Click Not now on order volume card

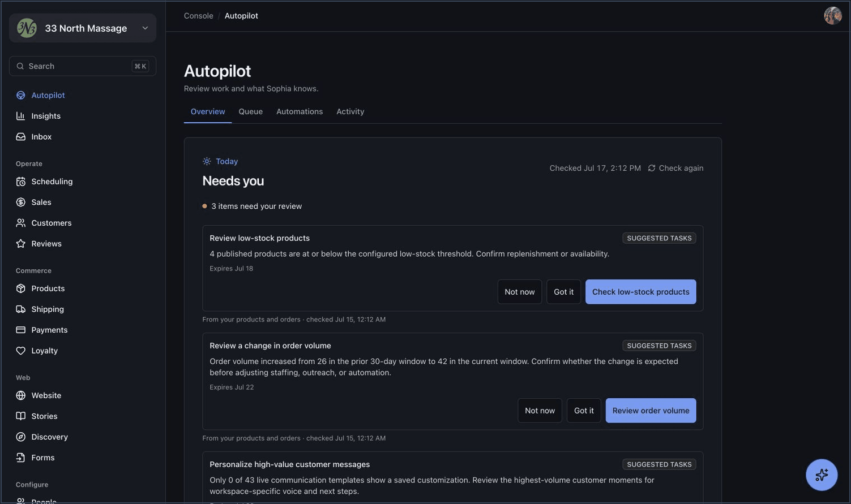click(540, 411)
